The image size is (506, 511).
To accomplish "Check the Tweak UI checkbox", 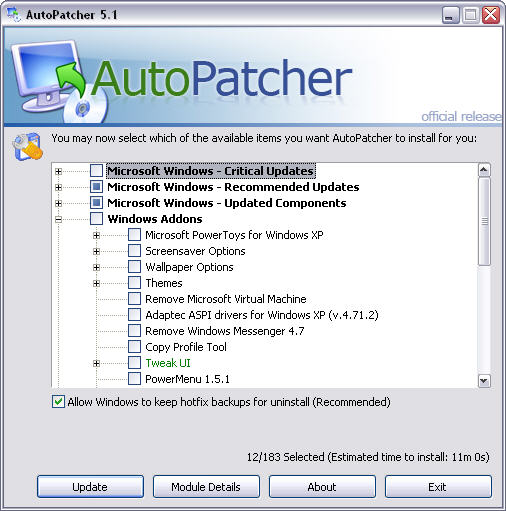I will tap(134, 363).
